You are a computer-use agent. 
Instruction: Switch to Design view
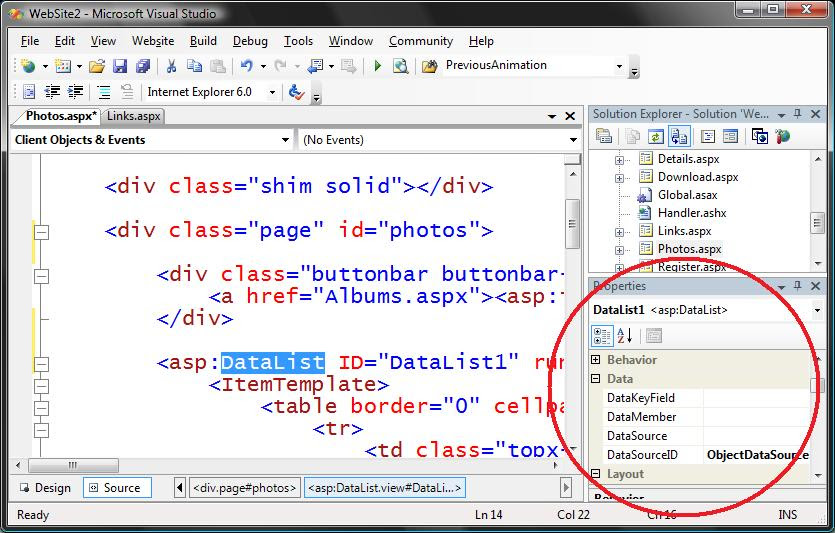click(45, 488)
